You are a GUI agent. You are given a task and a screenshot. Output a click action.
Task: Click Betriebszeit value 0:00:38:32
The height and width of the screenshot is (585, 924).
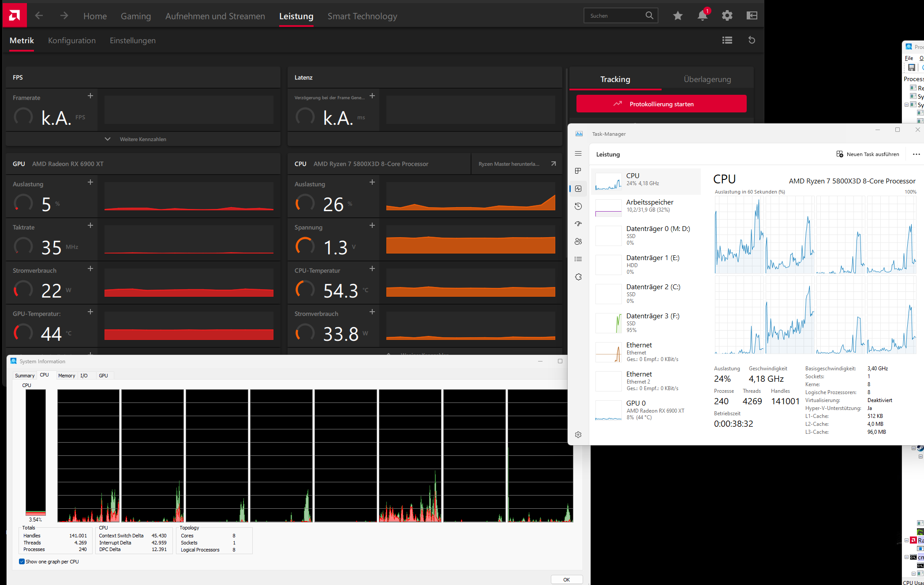(x=733, y=424)
